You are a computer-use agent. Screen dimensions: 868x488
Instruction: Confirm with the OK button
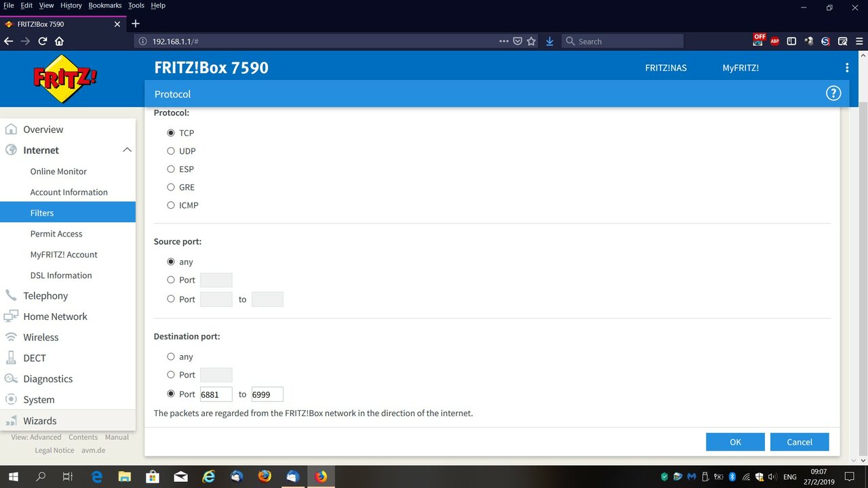click(x=735, y=442)
